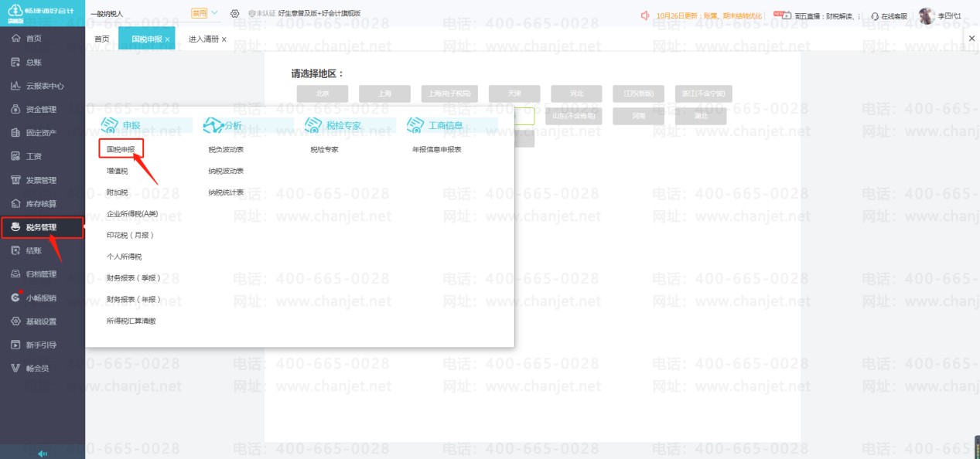Click the 资金管理 money bag icon
The height and width of the screenshot is (459, 980).
[x=15, y=109]
